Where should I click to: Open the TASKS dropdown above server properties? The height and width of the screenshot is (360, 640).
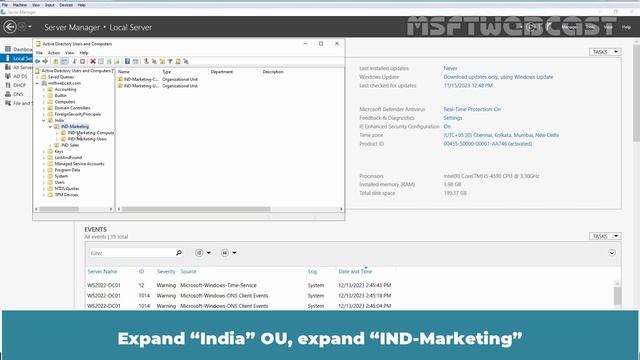(605, 52)
